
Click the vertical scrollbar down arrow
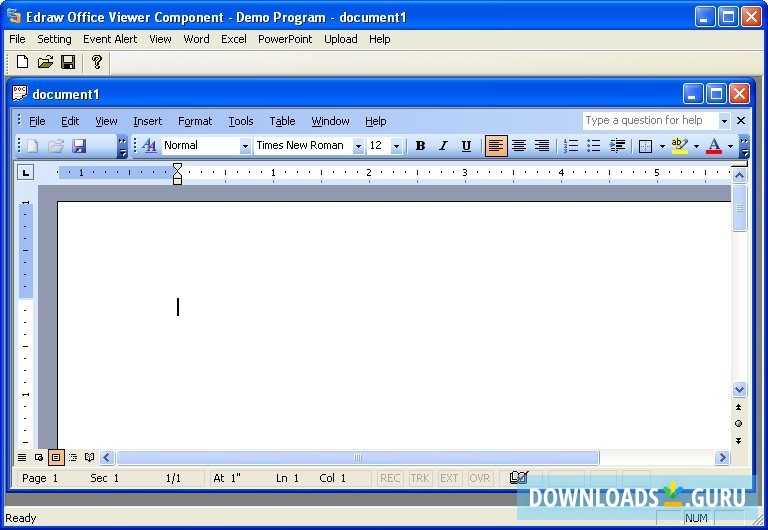tap(740, 390)
